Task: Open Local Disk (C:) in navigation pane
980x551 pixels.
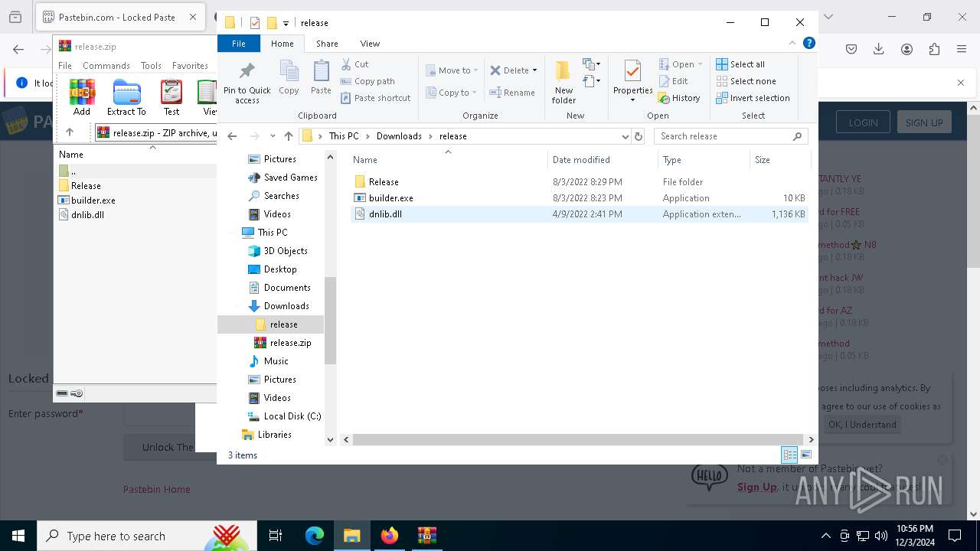Action: click(285, 416)
